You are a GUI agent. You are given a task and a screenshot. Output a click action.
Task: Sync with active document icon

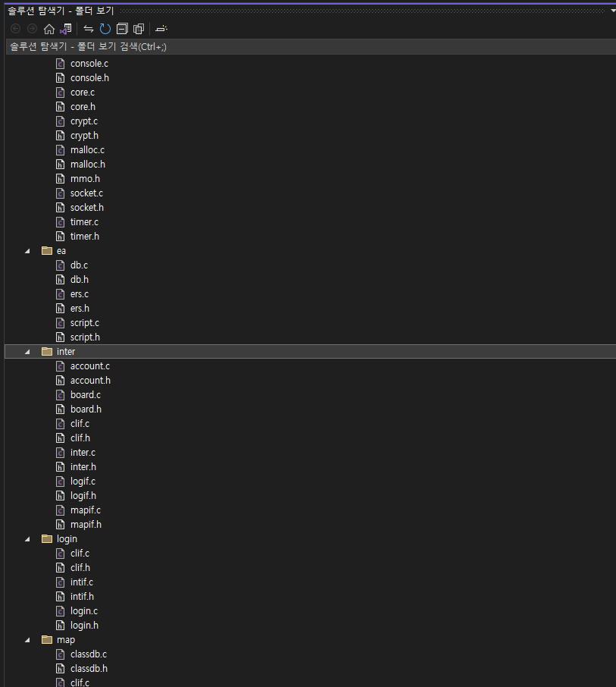click(89, 29)
